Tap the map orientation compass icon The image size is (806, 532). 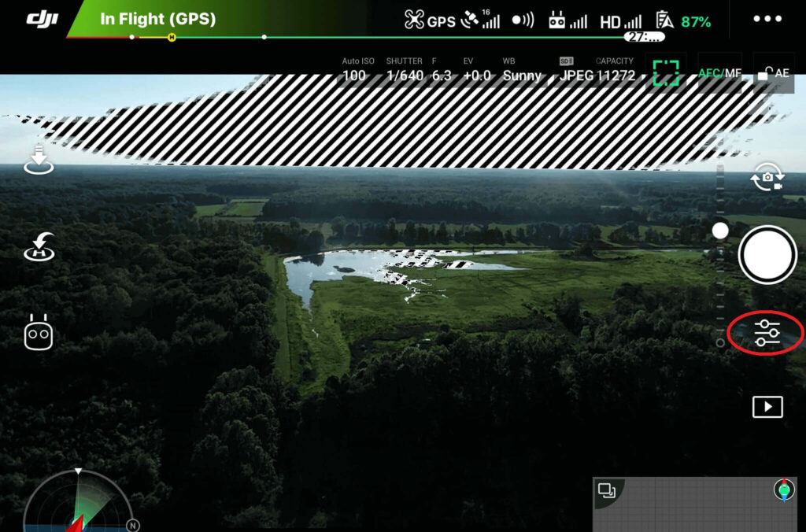click(x=784, y=490)
